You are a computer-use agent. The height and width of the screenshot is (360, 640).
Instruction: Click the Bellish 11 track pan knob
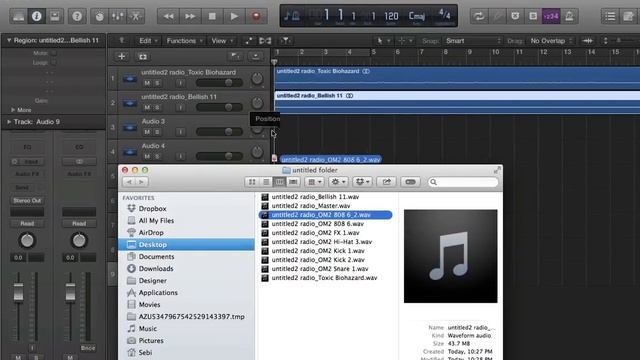point(257,103)
